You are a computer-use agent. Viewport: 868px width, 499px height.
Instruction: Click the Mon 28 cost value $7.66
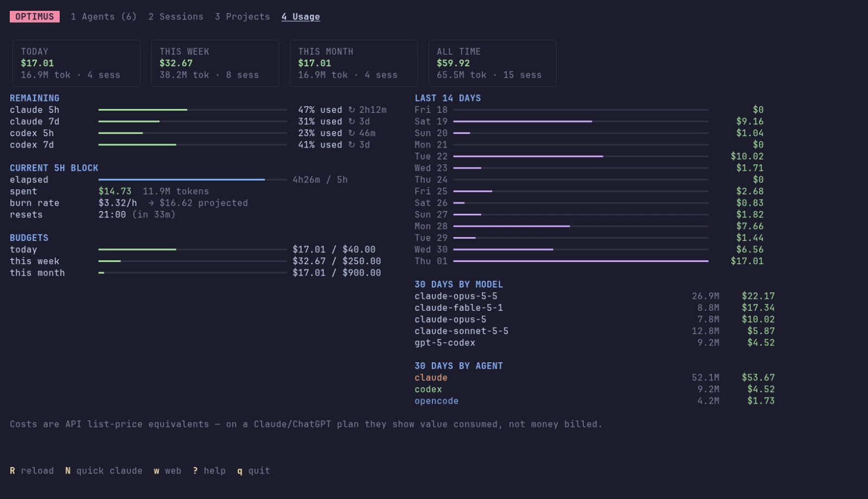click(x=750, y=226)
